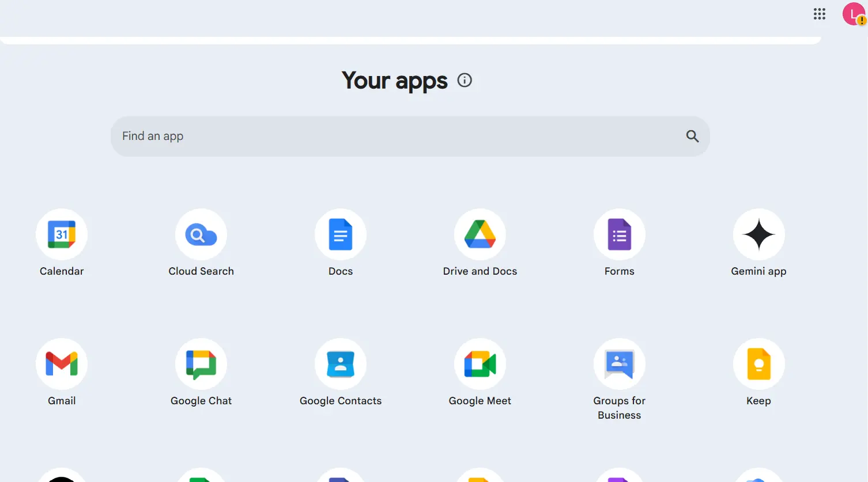This screenshot has height=482, width=868.
Task: Click the Cloud Search text label
Action: coord(201,271)
